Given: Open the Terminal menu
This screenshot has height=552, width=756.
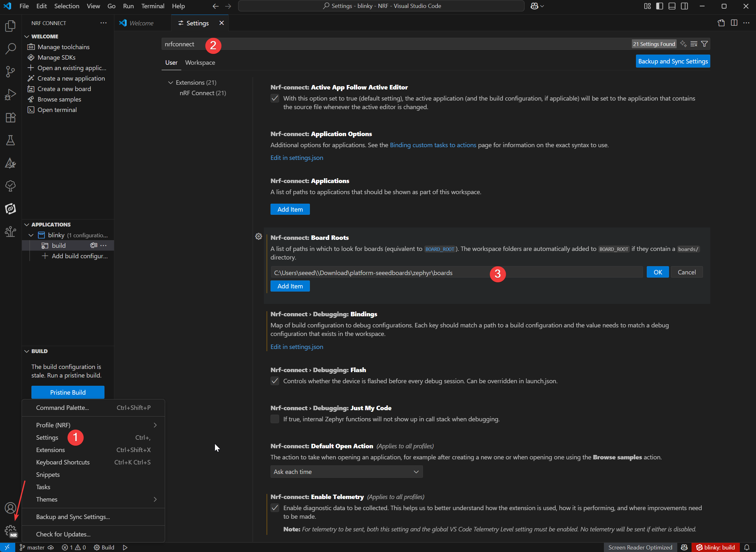Looking at the screenshot, I should click(x=153, y=6).
